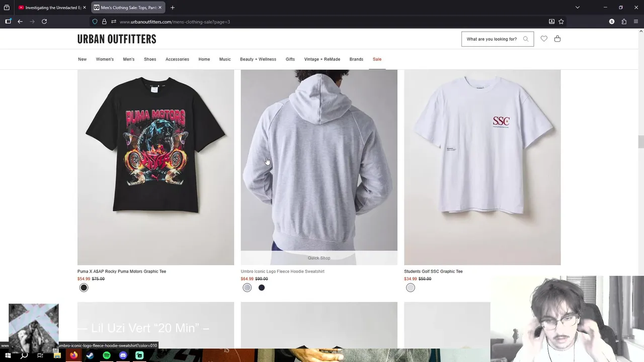644x362 pixels.
Task: Bookmark page with the star icon
Action: tap(561, 22)
